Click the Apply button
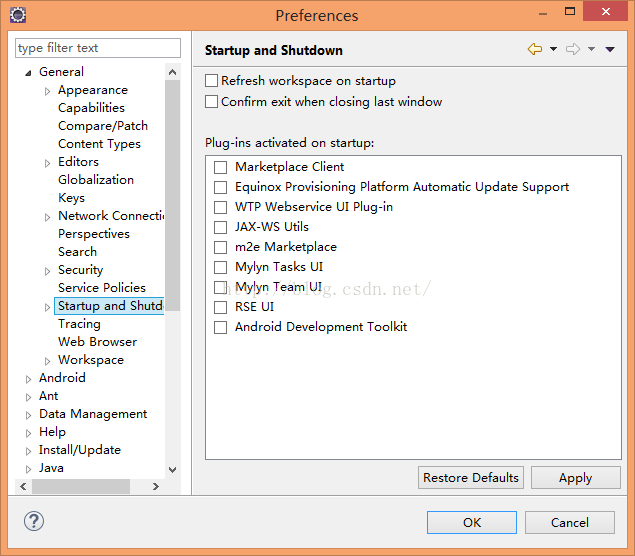The width and height of the screenshot is (635, 556). click(575, 477)
